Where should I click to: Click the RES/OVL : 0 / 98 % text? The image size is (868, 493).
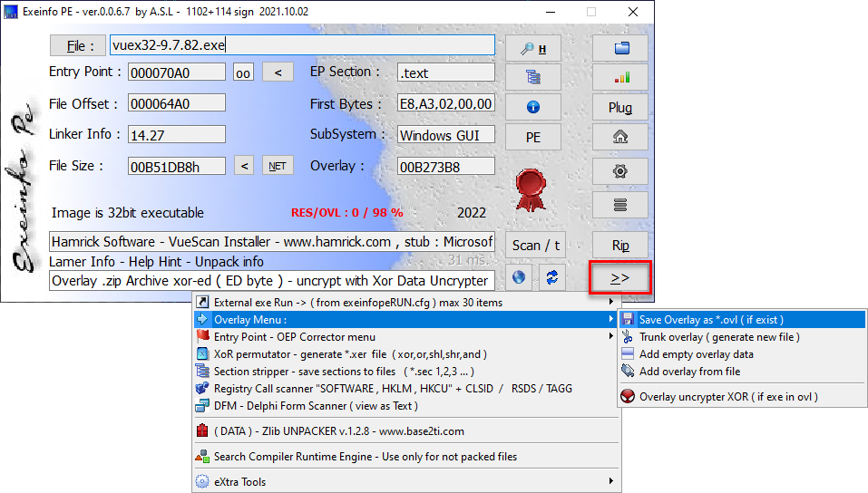tap(347, 212)
